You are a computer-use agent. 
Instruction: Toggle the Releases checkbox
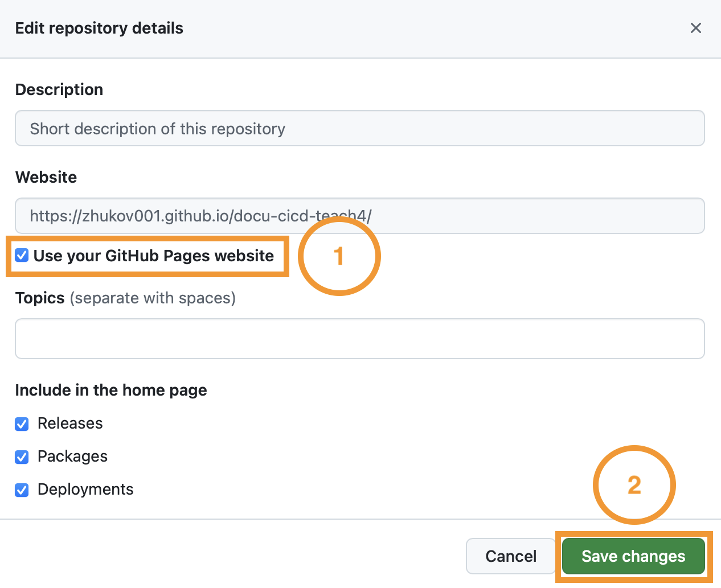pos(22,424)
